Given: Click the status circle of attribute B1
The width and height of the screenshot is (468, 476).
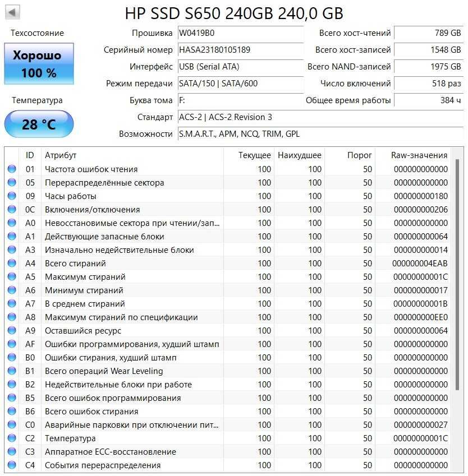Looking at the screenshot, I should (x=12, y=371).
